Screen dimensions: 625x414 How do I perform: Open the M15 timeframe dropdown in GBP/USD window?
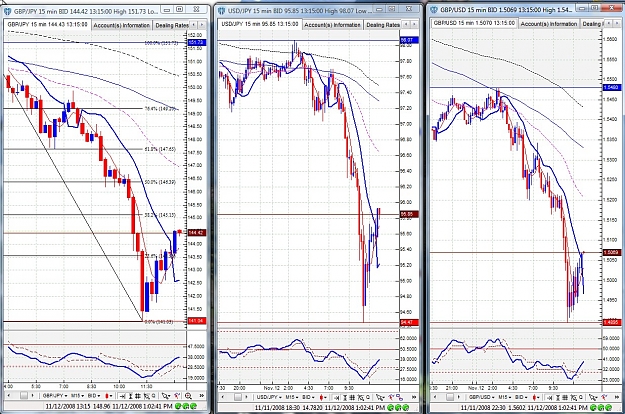[x=505, y=397]
